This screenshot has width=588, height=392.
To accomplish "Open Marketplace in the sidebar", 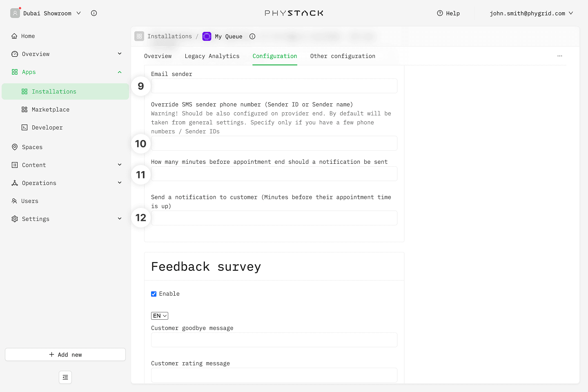I will tap(51, 109).
